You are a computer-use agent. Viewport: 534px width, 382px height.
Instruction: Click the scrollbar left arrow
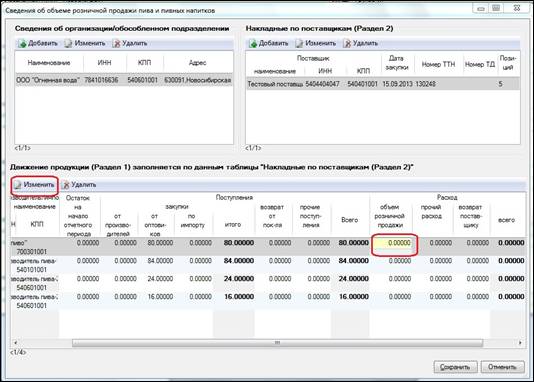pos(15,343)
